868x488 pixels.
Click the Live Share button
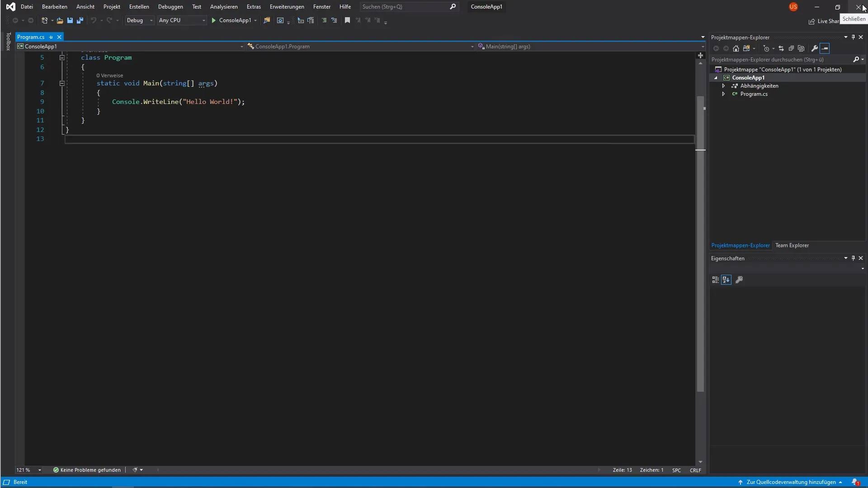coord(824,21)
